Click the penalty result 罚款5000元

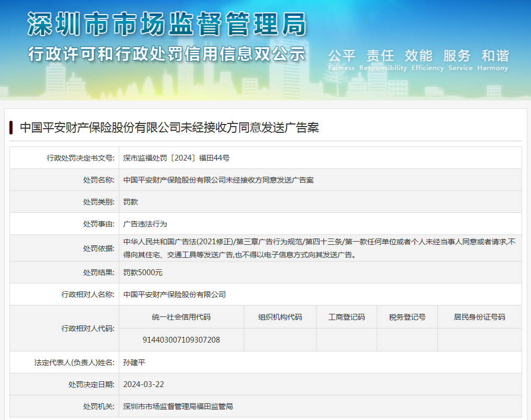[143, 273]
